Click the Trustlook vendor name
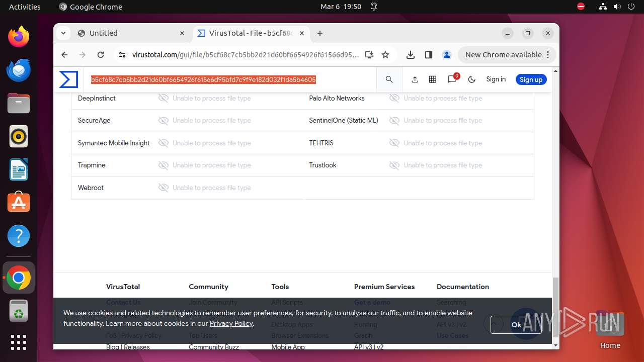Screen dimensions: 644x362 coord(323,165)
